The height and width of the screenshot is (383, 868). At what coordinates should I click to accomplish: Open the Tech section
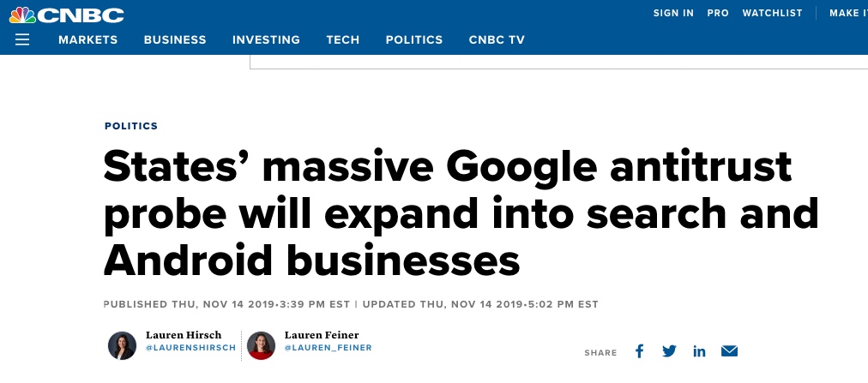click(343, 39)
